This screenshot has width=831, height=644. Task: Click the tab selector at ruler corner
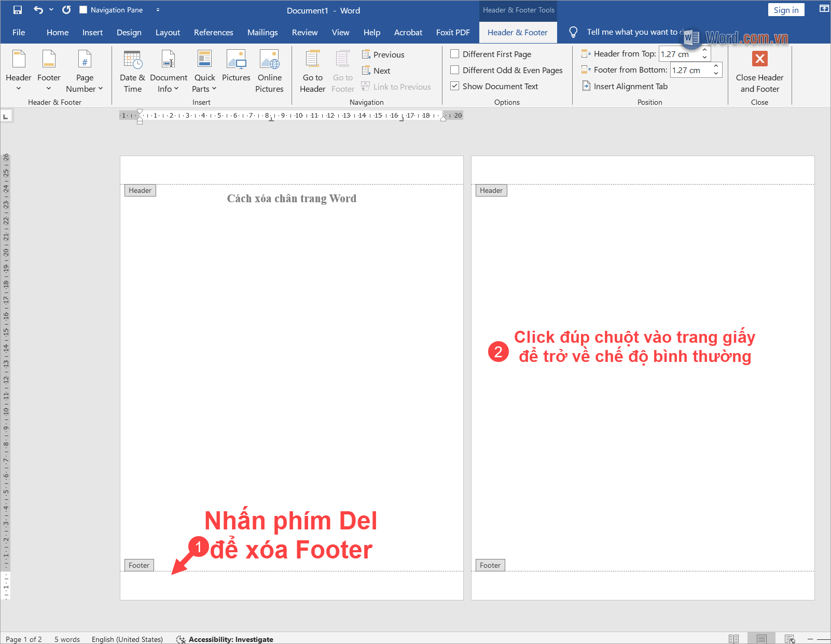point(6,116)
